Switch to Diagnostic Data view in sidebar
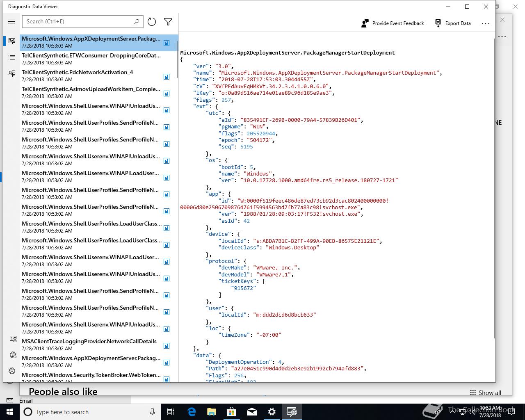 pos(12,41)
